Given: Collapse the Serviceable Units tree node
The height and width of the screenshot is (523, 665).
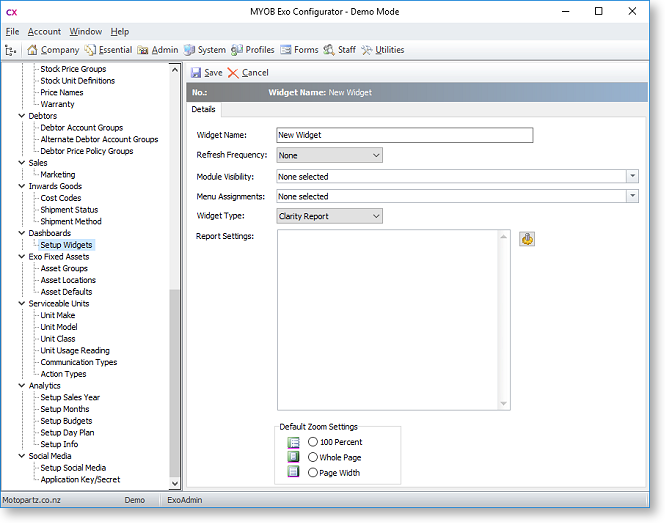Looking at the screenshot, I should click(22, 304).
